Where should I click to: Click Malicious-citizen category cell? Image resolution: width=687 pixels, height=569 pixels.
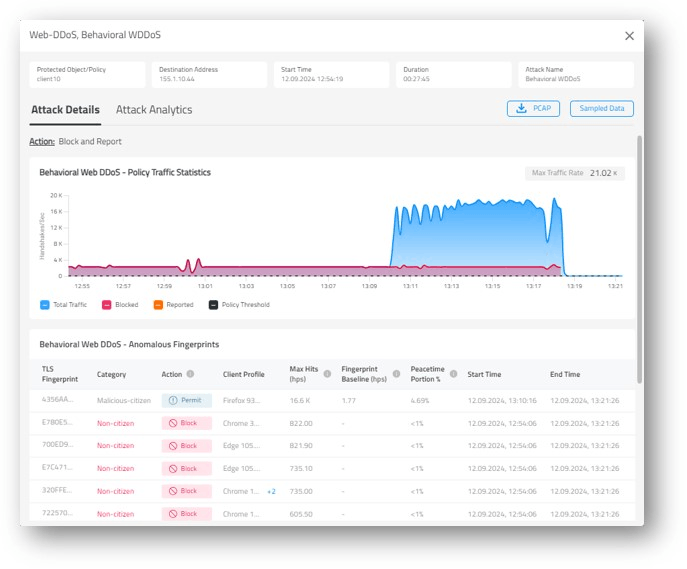(124, 401)
